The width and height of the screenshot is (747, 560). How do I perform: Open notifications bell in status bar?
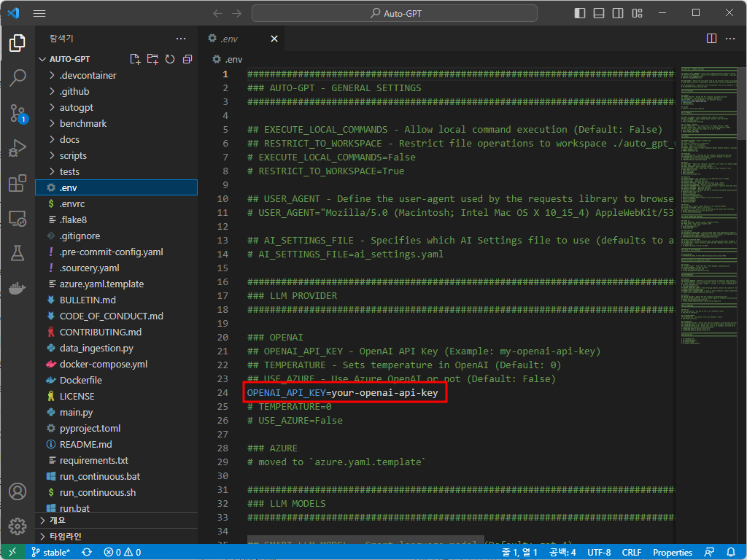click(731, 553)
